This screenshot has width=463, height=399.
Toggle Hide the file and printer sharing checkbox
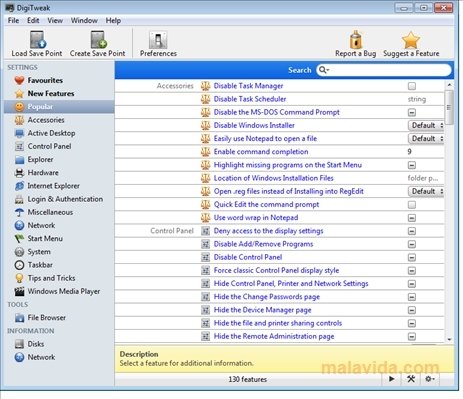[412, 323]
